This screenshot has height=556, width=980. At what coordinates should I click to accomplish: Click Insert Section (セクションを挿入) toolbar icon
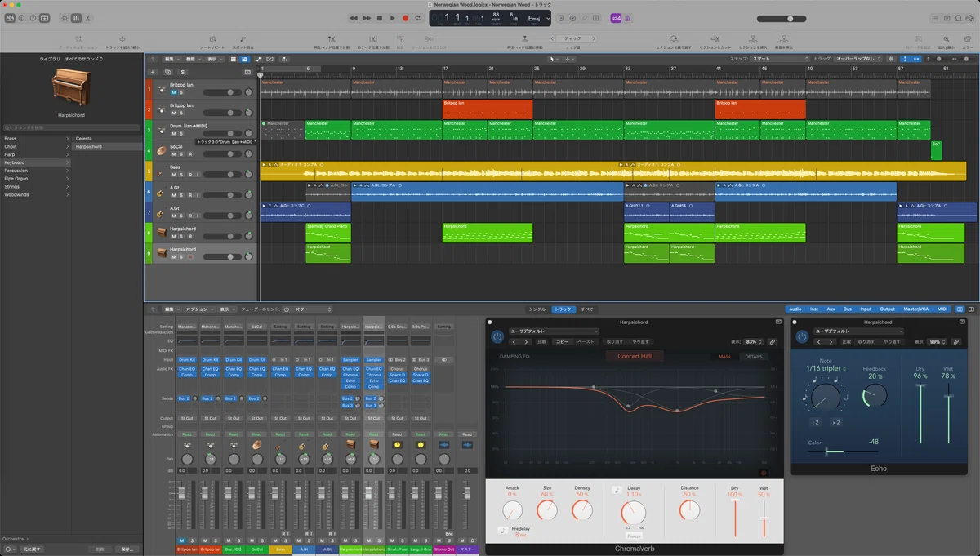point(753,42)
